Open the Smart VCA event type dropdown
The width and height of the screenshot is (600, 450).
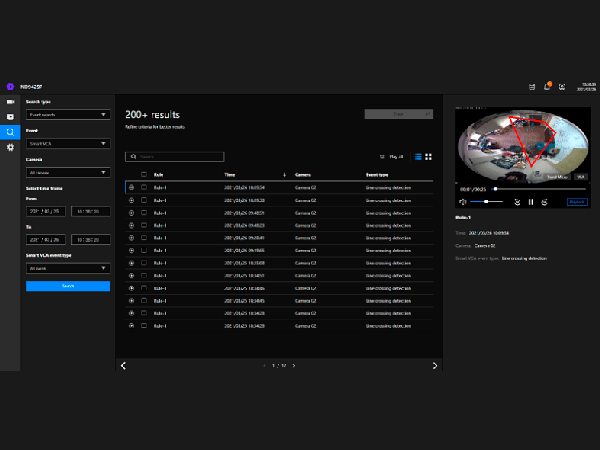pos(67,268)
